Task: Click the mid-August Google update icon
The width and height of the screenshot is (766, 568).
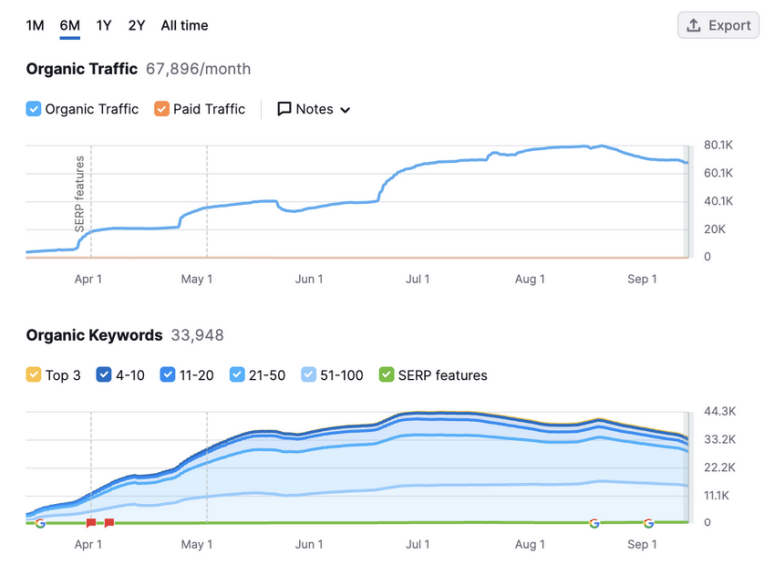Action: pyautogui.click(x=594, y=522)
